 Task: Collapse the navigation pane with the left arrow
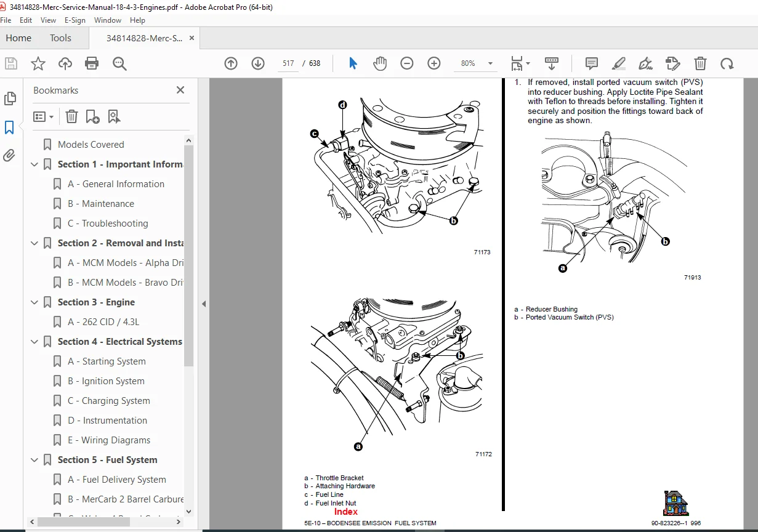tap(204, 304)
